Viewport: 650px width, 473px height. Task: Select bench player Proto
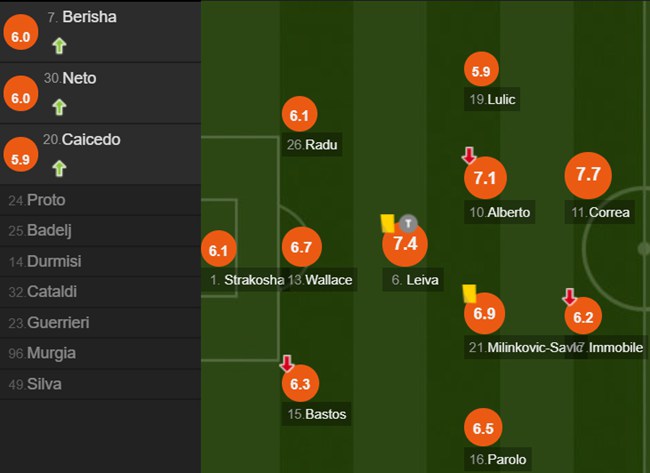[x=100, y=200]
